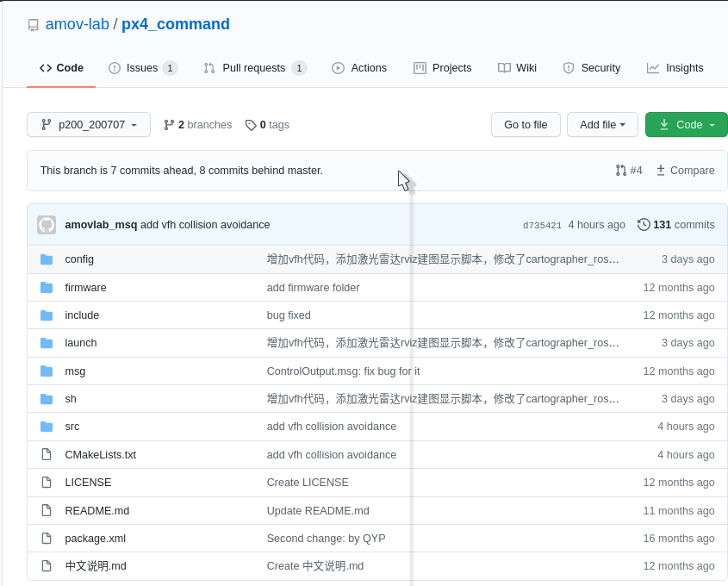Open the amovlab_msq author link
This screenshot has width=728, height=586.
click(101, 225)
